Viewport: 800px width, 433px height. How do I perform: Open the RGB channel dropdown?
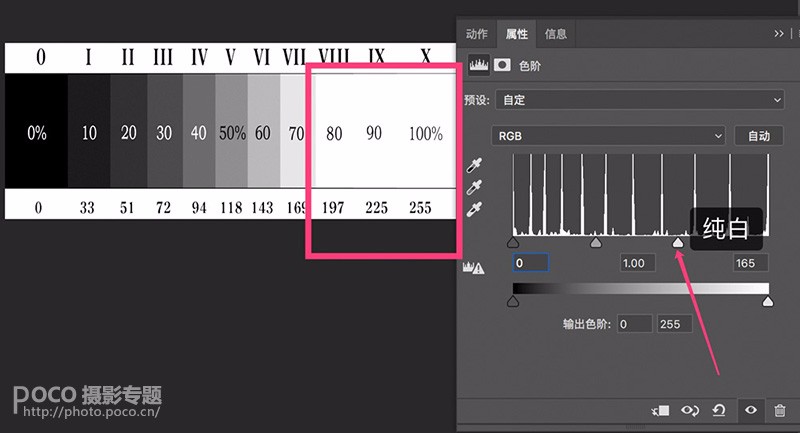(x=609, y=136)
